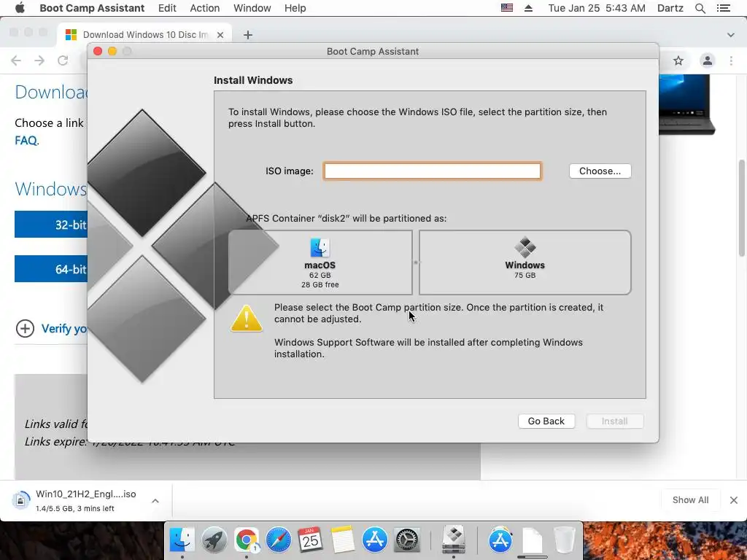Click the Go Back button
The width and height of the screenshot is (747, 560).
(x=546, y=421)
